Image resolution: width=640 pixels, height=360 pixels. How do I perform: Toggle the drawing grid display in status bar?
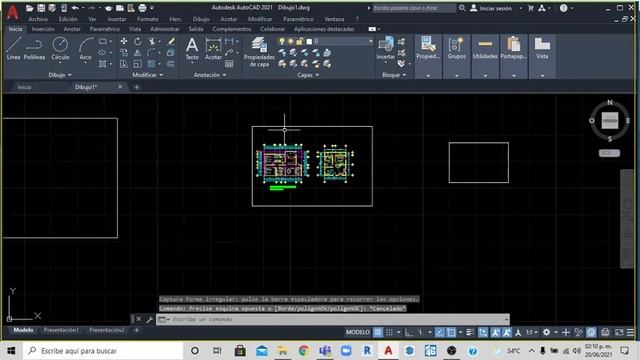pyautogui.click(x=378, y=333)
